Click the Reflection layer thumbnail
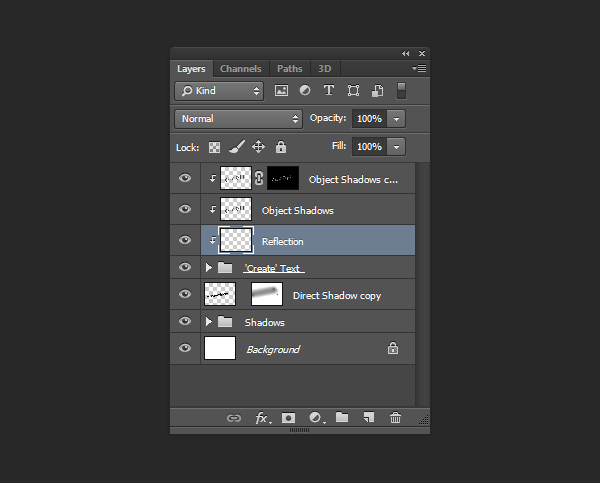The image size is (600, 483). [x=236, y=240]
